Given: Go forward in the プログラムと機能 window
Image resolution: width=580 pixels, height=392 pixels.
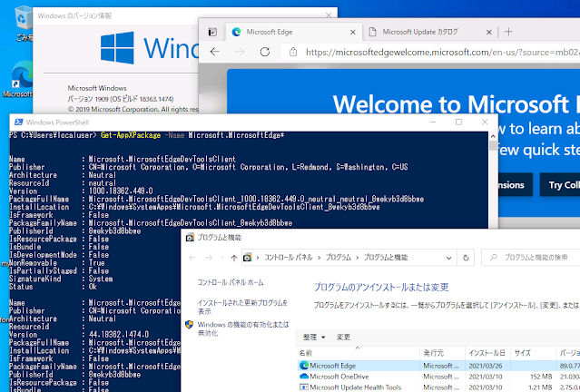Looking at the screenshot, I should pos(209,258).
